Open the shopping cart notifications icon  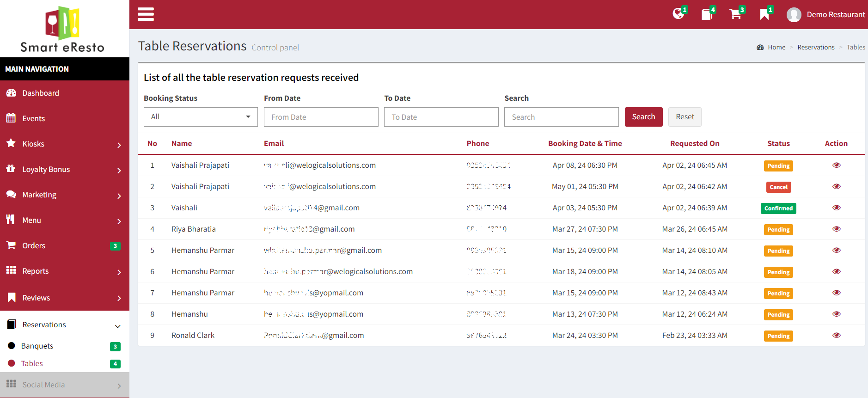coord(735,14)
